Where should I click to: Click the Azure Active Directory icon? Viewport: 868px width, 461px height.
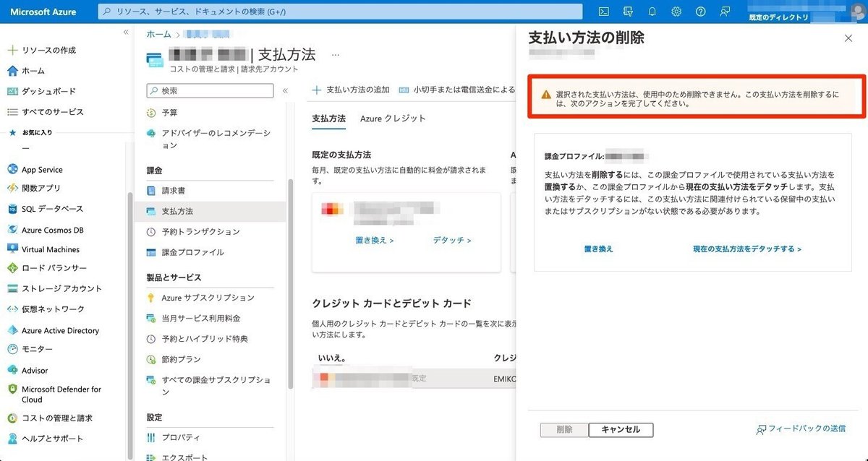tap(12, 330)
